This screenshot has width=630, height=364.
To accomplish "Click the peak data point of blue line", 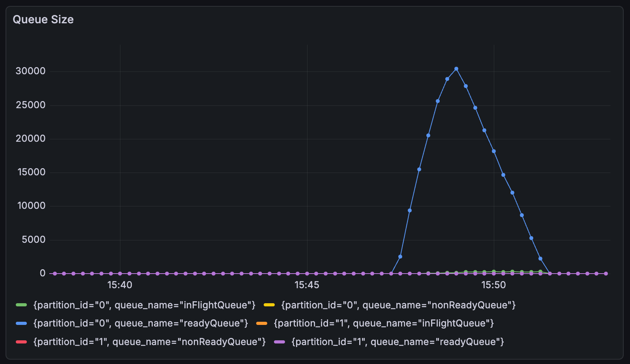I will pyautogui.click(x=456, y=69).
